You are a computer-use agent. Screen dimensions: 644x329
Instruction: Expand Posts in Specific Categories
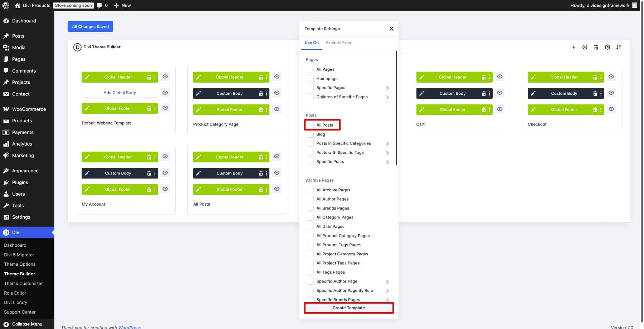tap(387, 144)
